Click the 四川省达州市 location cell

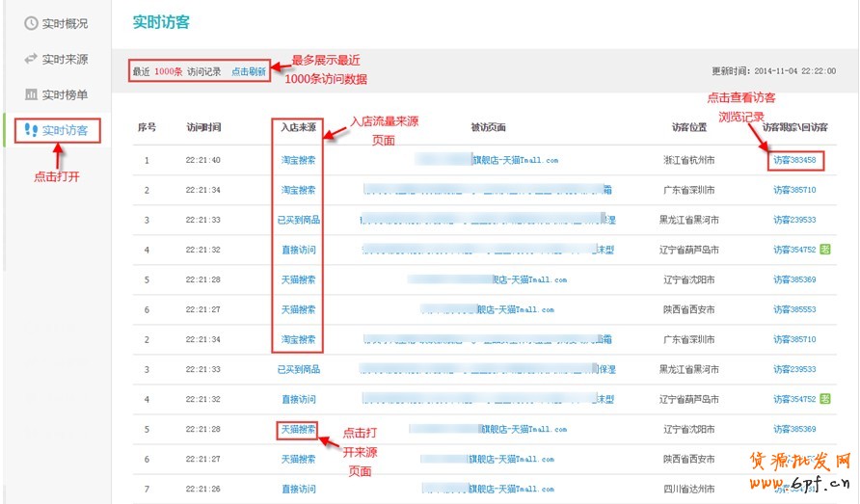(x=689, y=489)
